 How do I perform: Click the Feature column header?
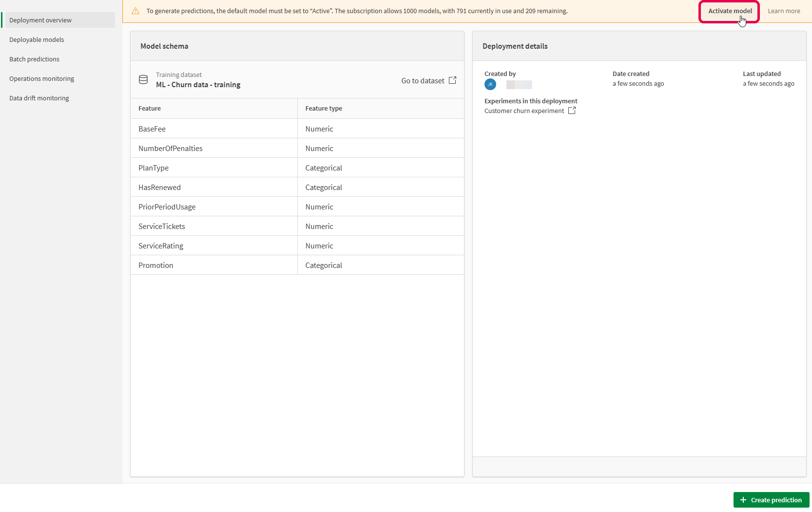(x=150, y=108)
